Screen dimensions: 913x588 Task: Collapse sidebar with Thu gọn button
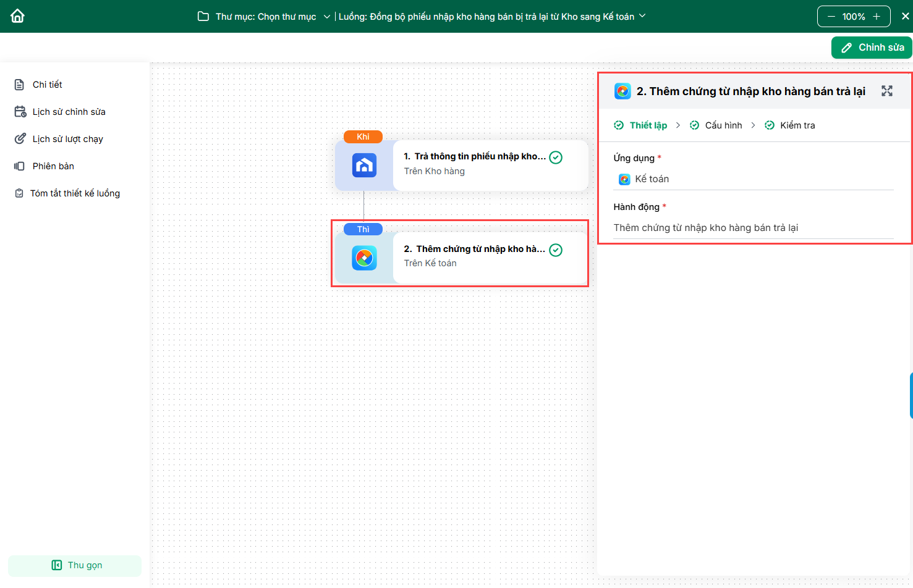pyautogui.click(x=75, y=565)
